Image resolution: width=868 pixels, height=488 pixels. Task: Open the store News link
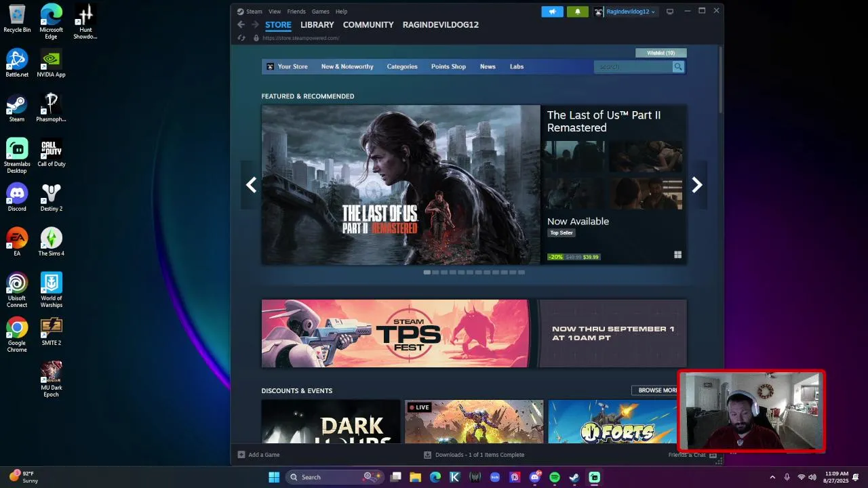(x=488, y=66)
